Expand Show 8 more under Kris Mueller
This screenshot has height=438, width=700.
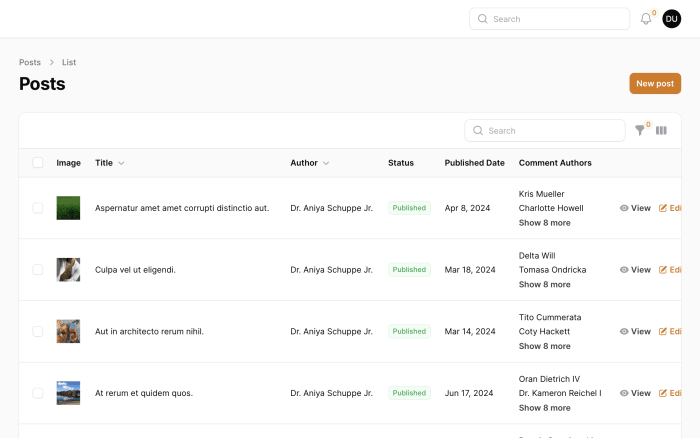click(545, 223)
